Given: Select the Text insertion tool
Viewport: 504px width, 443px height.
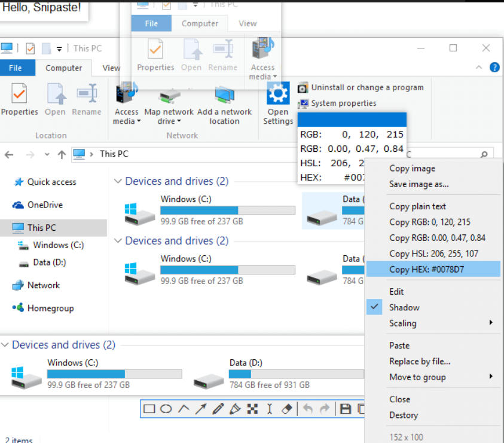Looking at the screenshot, I should 269,409.
